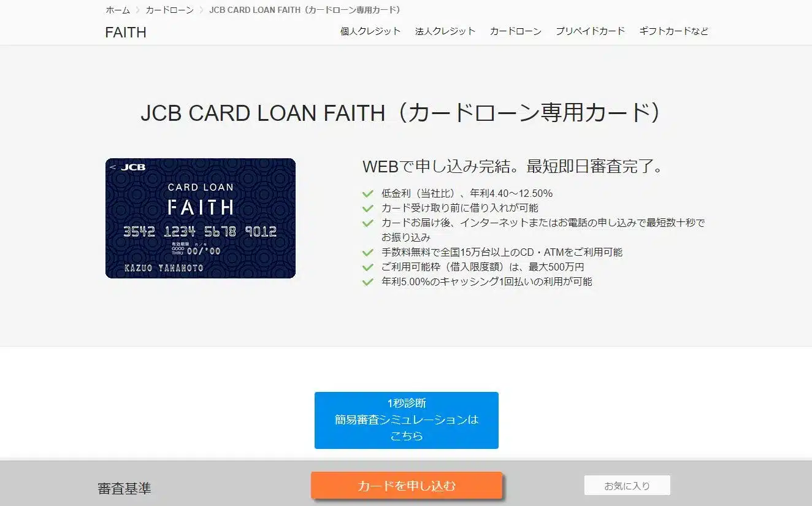Viewport: 812px width, 506px height.
Task: Click the FAITH site logo text
Action: pos(126,33)
